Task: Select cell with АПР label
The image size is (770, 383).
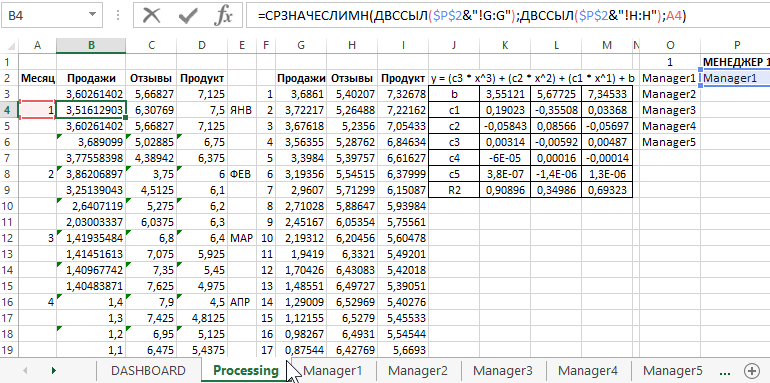Action: (x=242, y=302)
